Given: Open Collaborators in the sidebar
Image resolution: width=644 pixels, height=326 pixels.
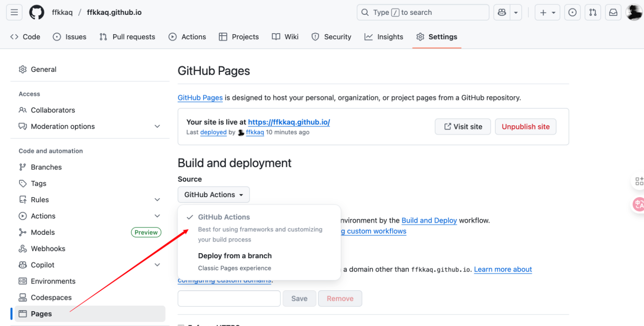Looking at the screenshot, I should click(x=90, y=110).
